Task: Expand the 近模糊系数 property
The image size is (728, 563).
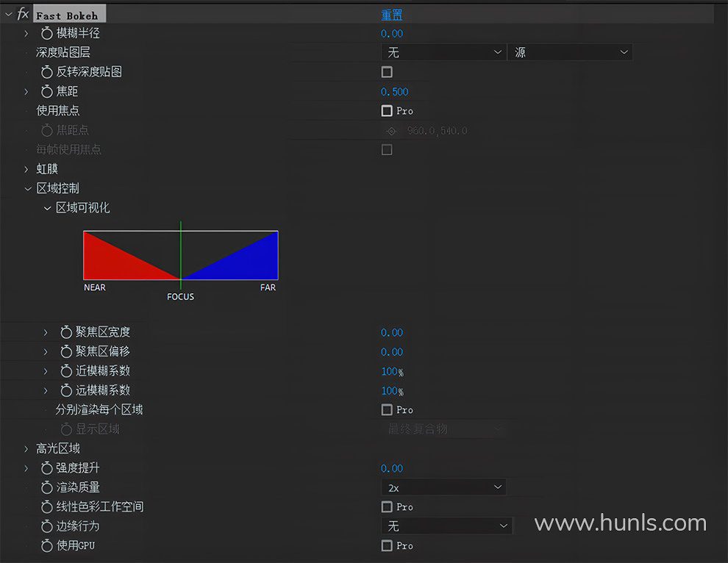Action: (x=46, y=371)
